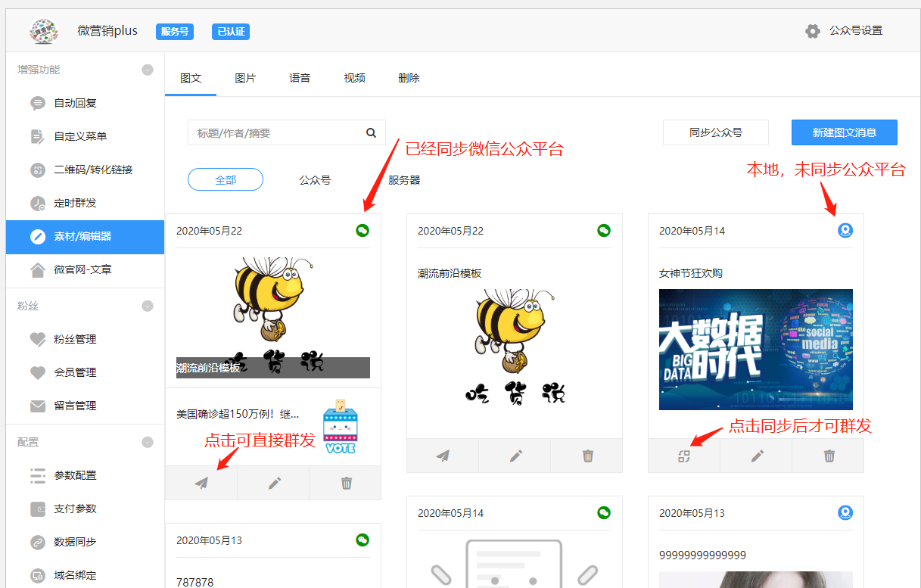Switch to the 图片 tab
The image size is (921, 588).
click(245, 78)
